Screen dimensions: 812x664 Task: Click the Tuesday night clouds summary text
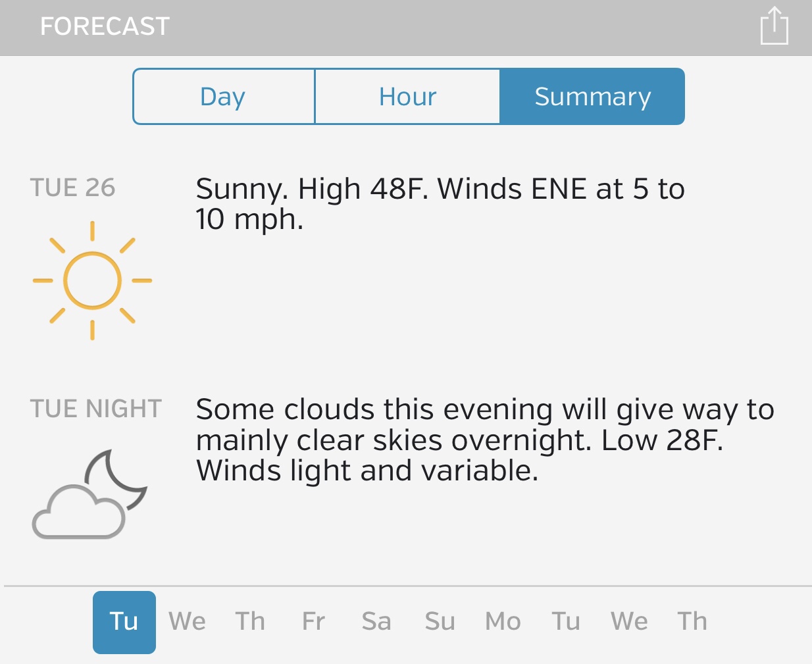click(x=485, y=440)
